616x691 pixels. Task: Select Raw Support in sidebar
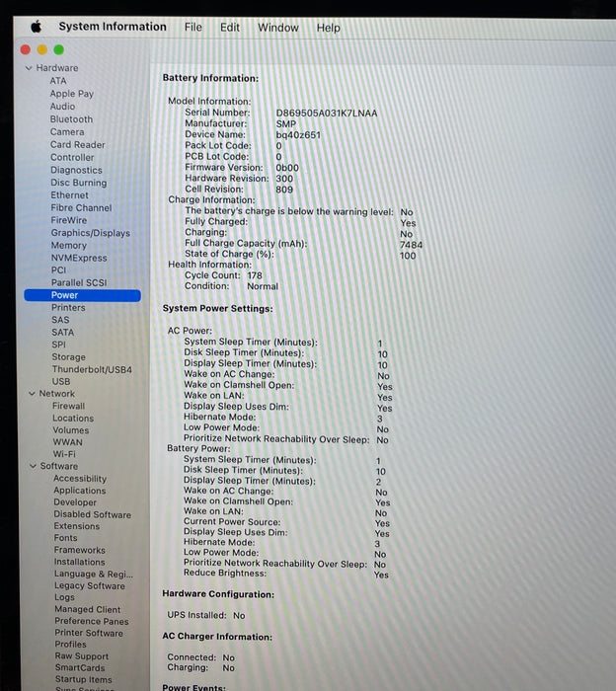click(82, 656)
